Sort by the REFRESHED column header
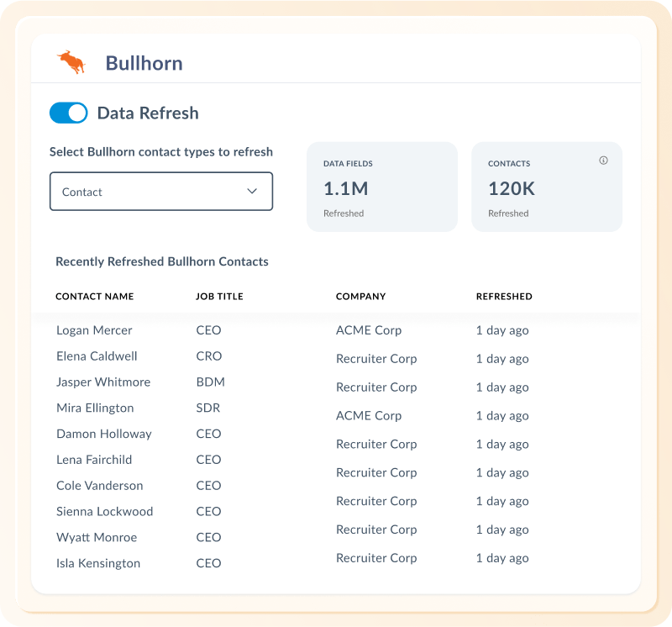Screen dimensions: 672x627 coord(504,296)
